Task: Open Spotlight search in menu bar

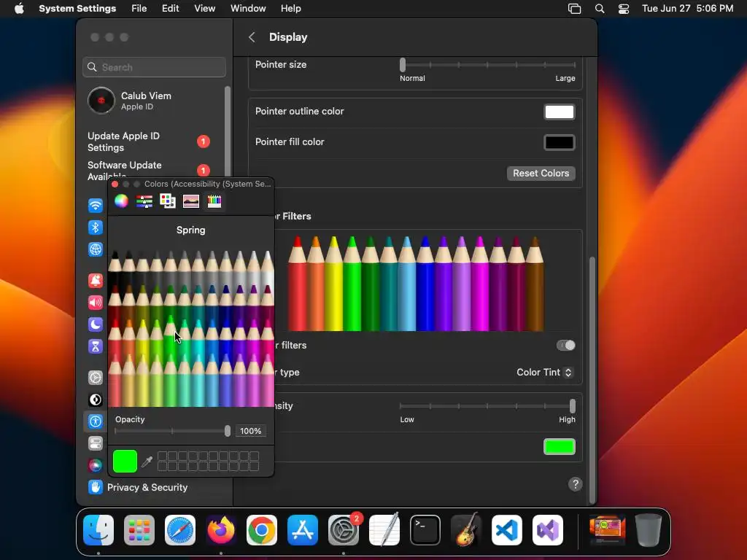Action: coord(600,9)
